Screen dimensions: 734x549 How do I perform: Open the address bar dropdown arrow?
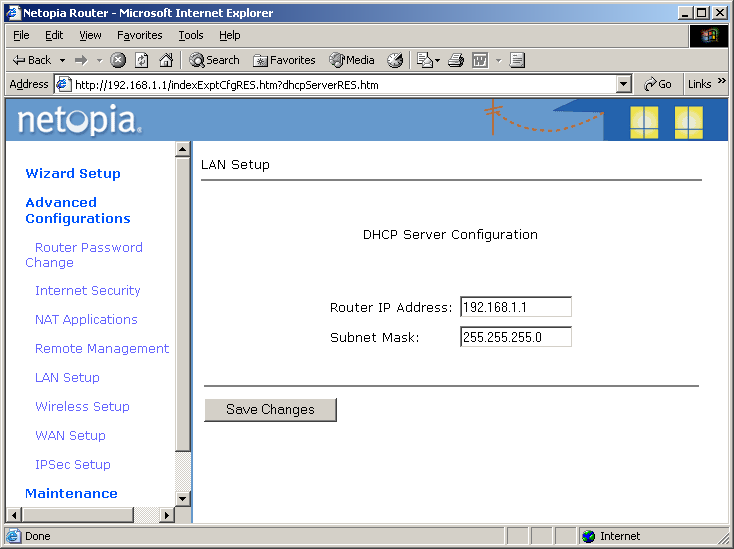coord(624,85)
